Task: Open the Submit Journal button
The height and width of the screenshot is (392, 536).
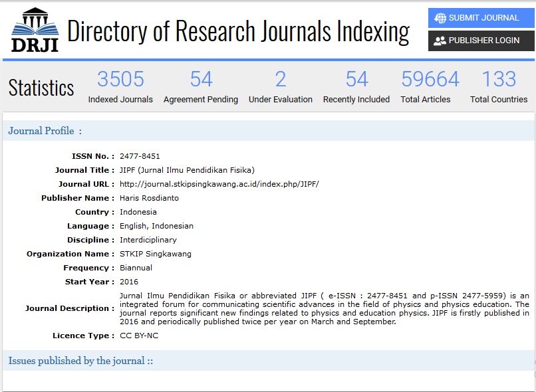Action: 481,18
